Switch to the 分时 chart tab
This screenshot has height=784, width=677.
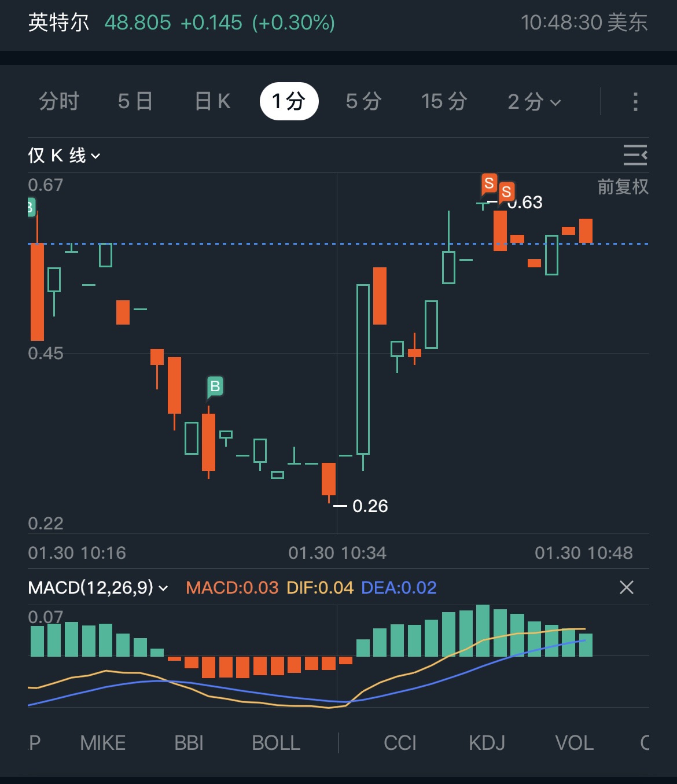point(59,102)
